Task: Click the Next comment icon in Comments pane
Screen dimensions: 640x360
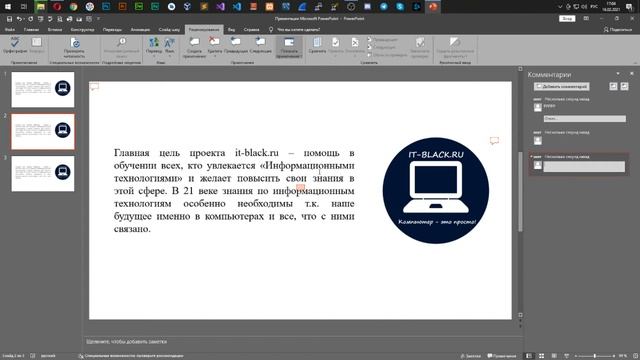Action: point(624,86)
